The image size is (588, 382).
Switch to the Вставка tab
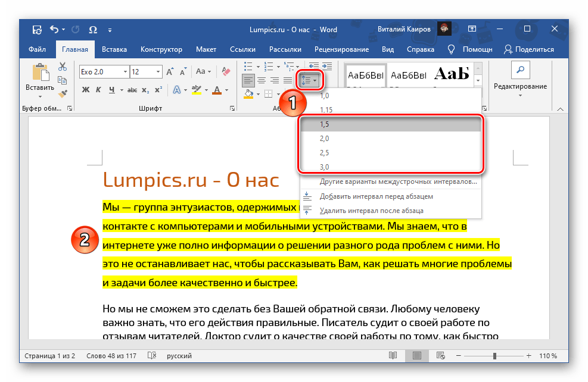[x=114, y=49]
